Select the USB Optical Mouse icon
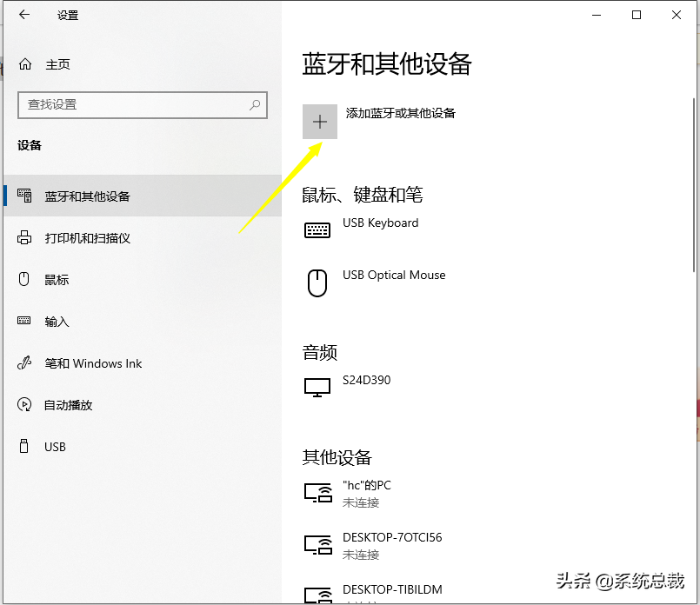The height and width of the screenshot is (605, 700). click(317, 283)
